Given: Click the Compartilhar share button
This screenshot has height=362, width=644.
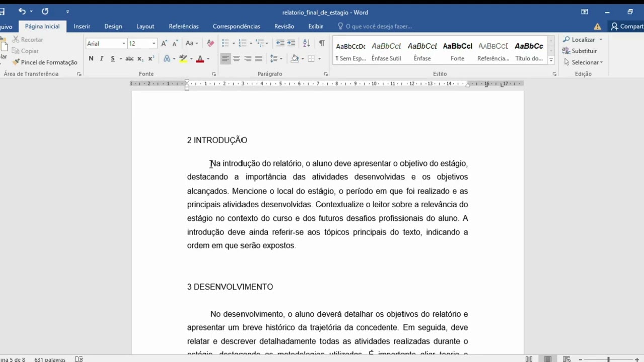Looking at the screenshot, I should pyautogui.click(x=627, y=26).
